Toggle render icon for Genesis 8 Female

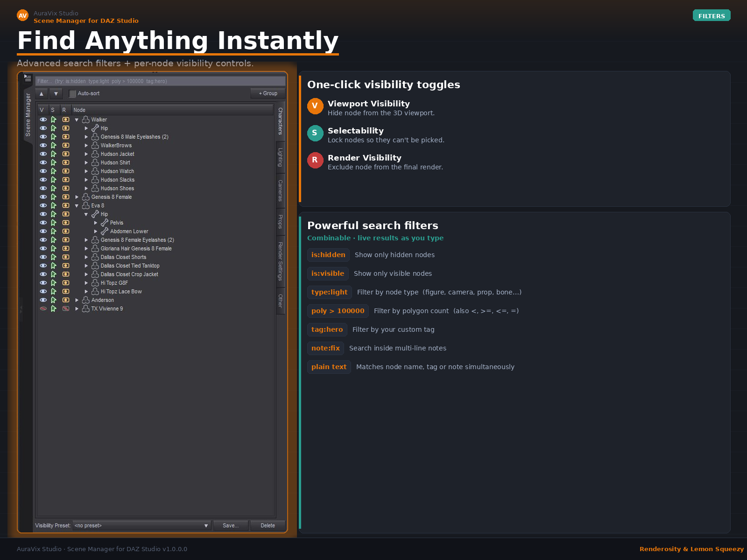pos(66,197)
